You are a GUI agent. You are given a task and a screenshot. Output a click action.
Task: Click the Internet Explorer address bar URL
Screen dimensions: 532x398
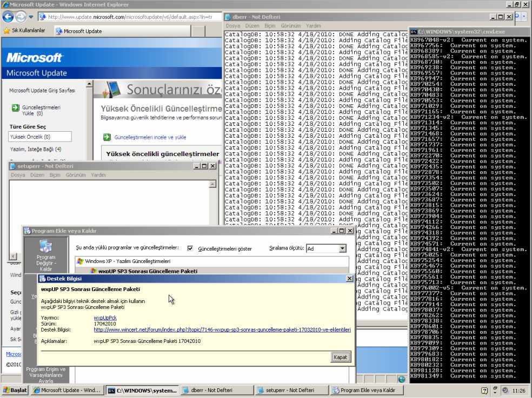point(130,17)
